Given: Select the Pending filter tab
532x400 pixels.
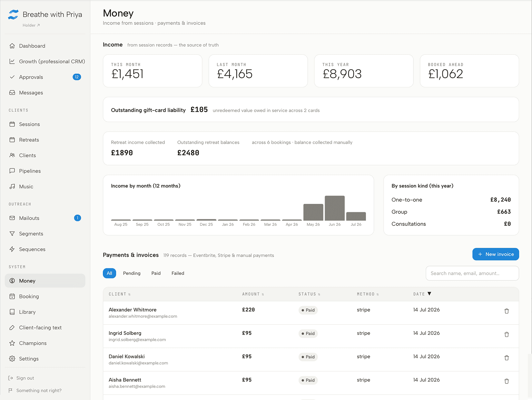Looking at the screenshot, I should pyautogui.click(x=132, y=273).
